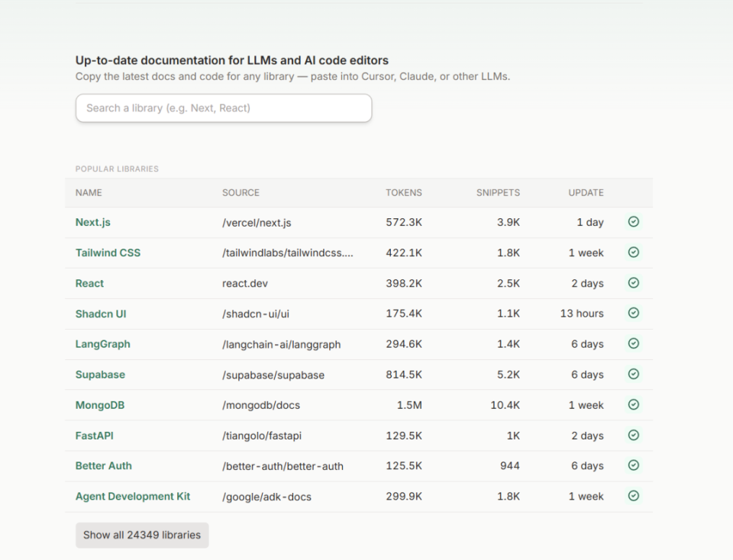Image resolution: width=733 pixels, height=560 pixels.
Task: Click the 129.5K tokens value
Action: pyautogui.click(x=404, y=436)
